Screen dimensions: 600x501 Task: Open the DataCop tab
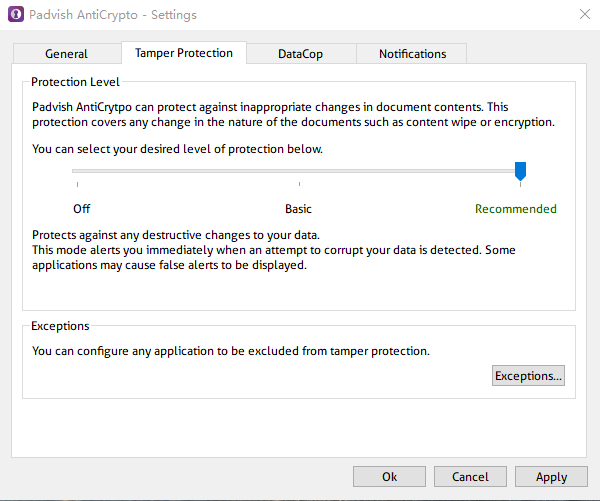[301, 54]
